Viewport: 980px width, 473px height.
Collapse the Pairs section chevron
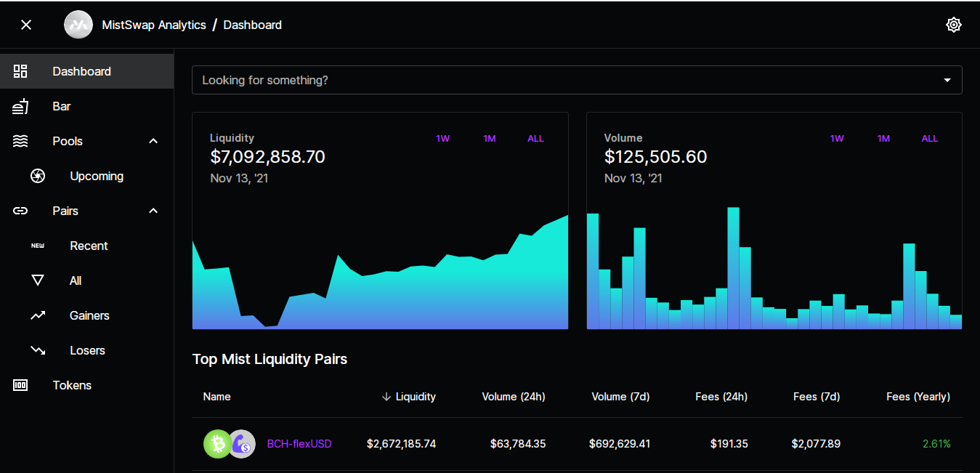[x=153, y=211]
